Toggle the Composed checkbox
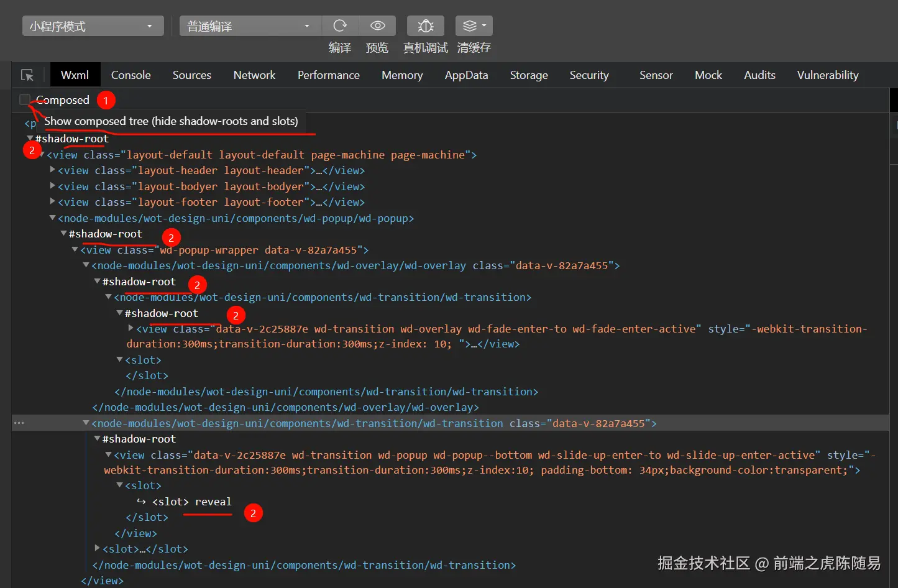898x588 pixels. coord(25,99)
